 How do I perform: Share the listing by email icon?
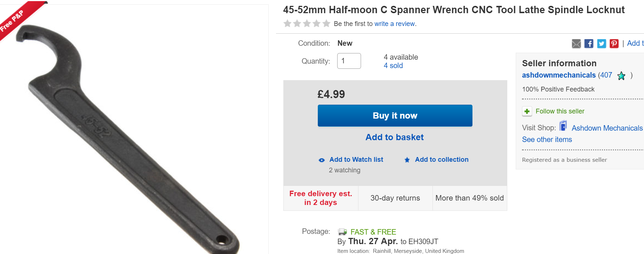click(x=576, y=44)
